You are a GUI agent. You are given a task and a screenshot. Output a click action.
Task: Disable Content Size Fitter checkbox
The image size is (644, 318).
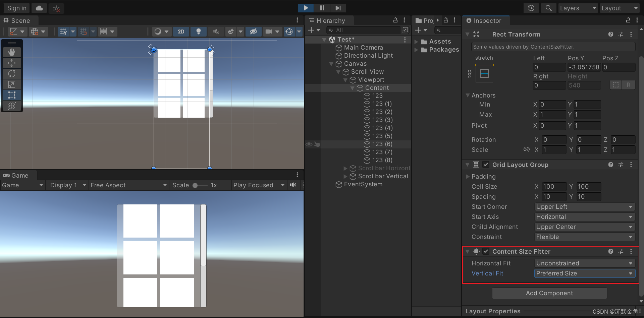point(486,251)
